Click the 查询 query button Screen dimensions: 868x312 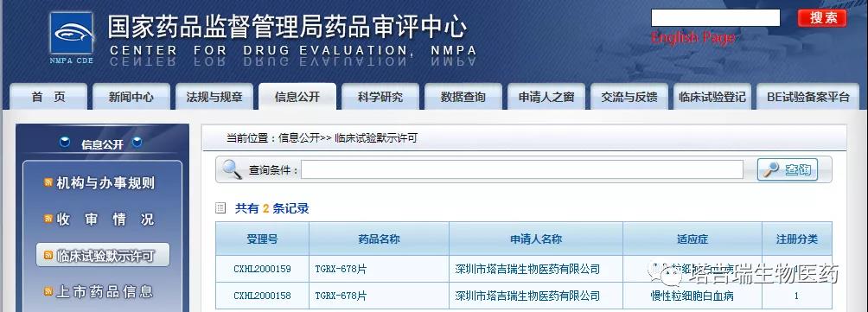pyautogui.click(x=788, y=170)
